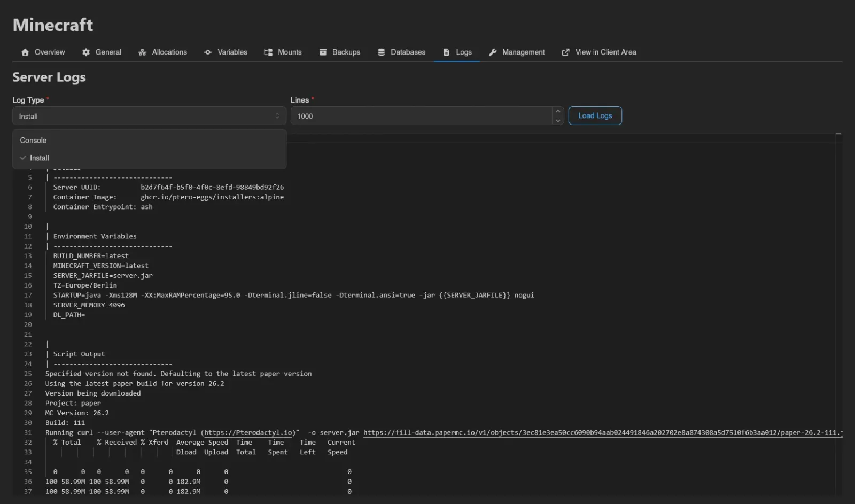Decrease the Lines value with down arrow
The width and height of the screenshot is (855, 504).
558,121
